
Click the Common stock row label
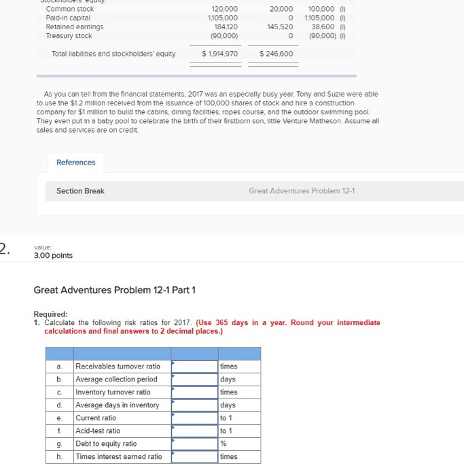tap(70, 9)
